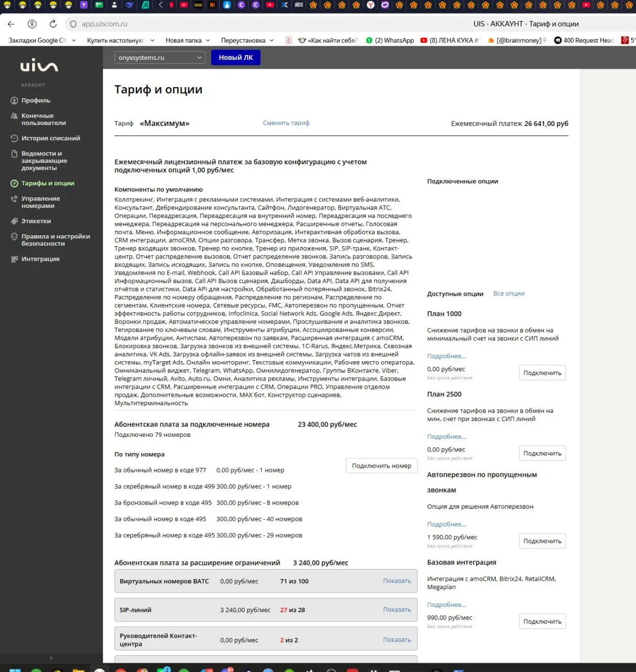The image size is (636, 672).
Task: Click the Подключено 79 номеров text
Action: pyautogui.click(x=152, y=435)
